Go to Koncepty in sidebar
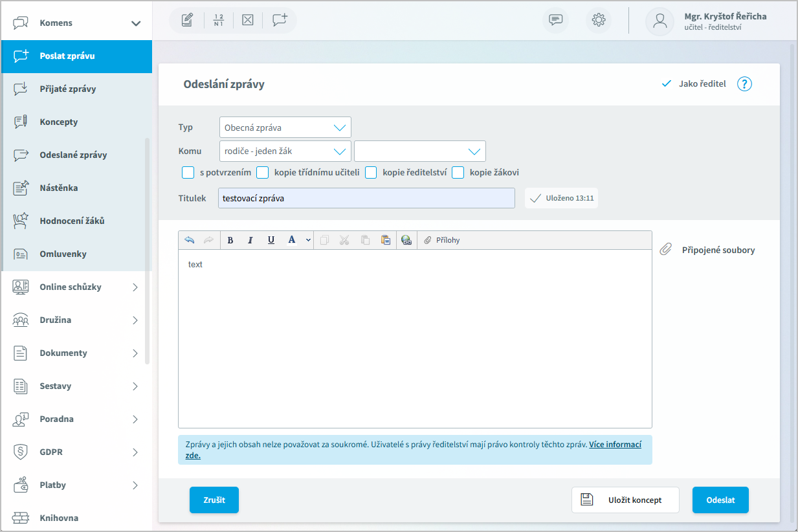 click(58, 122)
